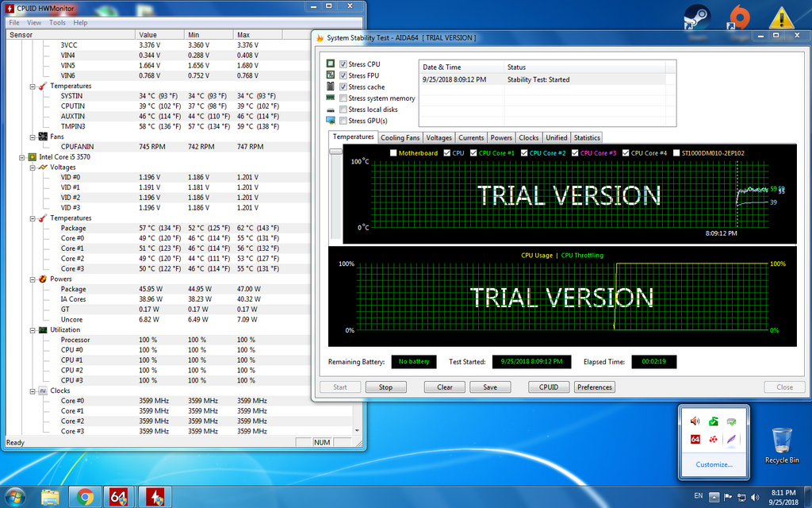The height and width of the screenshot is (508, 812).
Task: Click the Customize... link in tray popup
Action: click(714, 464)
